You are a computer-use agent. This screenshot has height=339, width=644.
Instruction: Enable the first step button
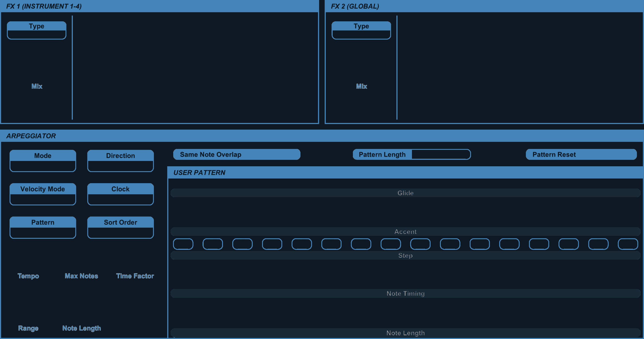point(183,244)
